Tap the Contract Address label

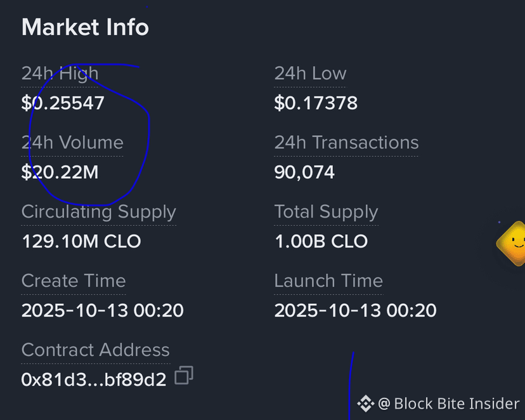(x=95, y=350)
